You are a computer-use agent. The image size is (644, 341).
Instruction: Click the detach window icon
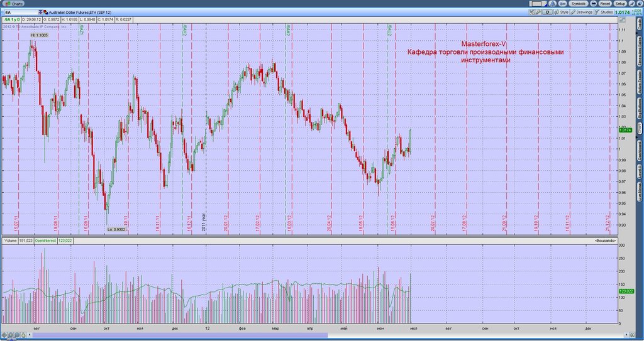[x=640, y=4]
